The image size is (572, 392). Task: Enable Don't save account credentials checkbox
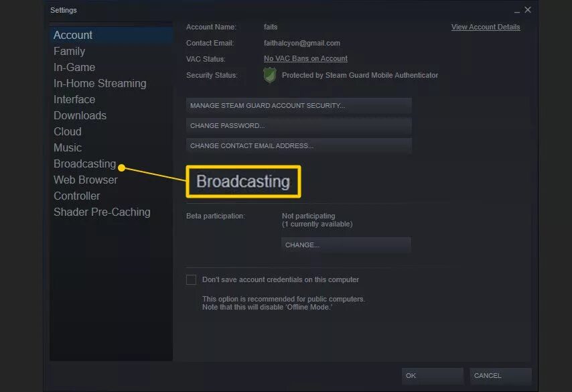coord(191,279)
